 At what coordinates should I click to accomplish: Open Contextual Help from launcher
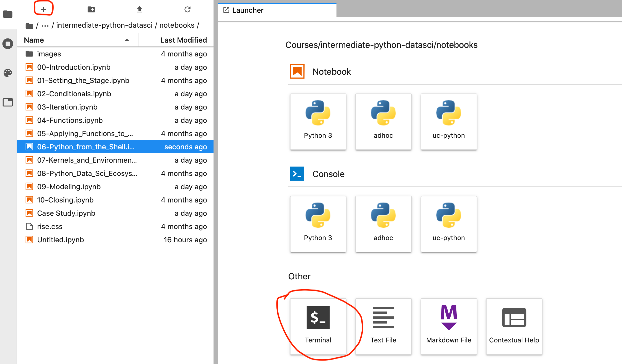click(514, 326)
